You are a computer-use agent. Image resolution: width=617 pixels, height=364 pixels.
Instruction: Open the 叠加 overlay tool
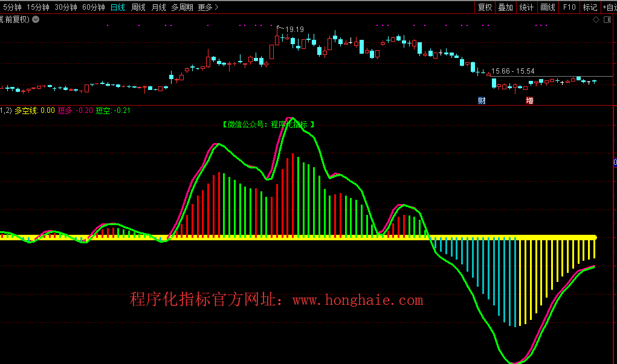[506, 7]
